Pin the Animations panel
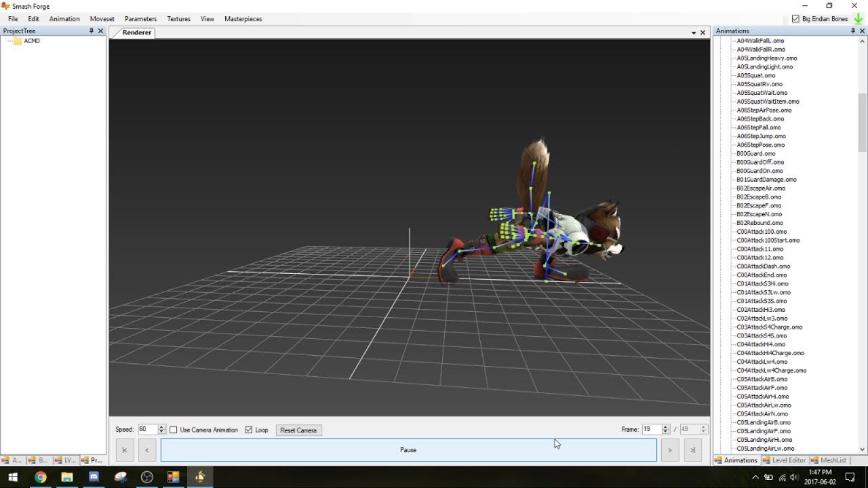This screenshot has width=868, height=488. (853, 31)
